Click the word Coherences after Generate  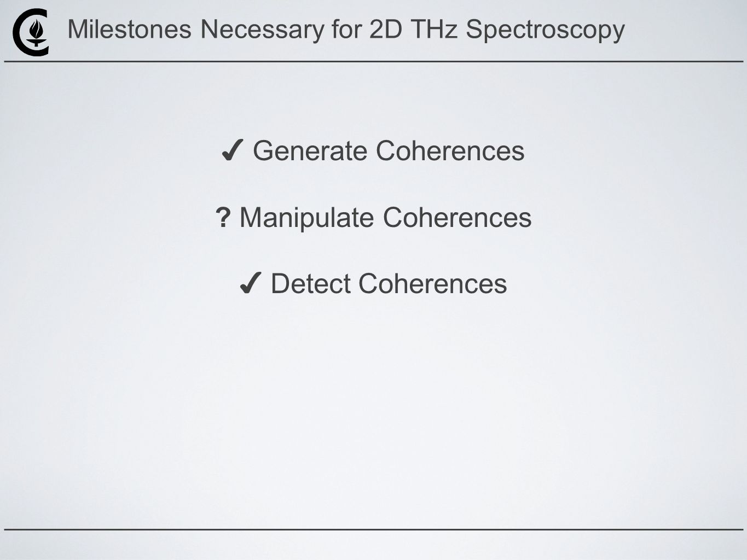(x=450, y=151)
